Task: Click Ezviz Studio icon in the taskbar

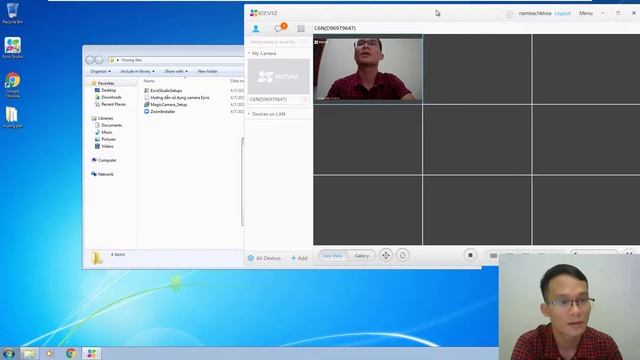Action: click(x=91, y=353)
